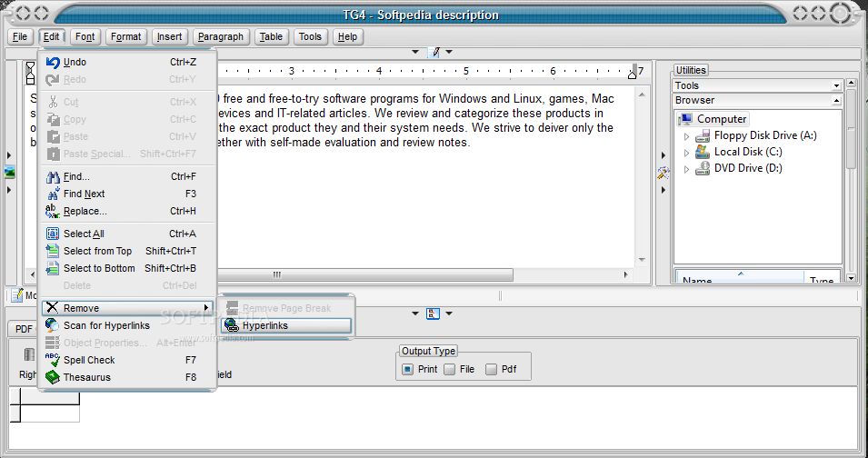868x458 pixels.
Task: Click the Select All icon
Action: [x=53, y=234]
